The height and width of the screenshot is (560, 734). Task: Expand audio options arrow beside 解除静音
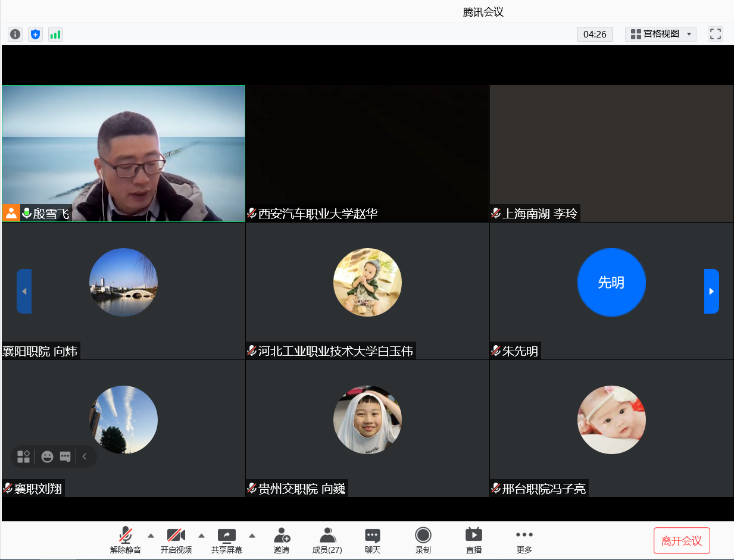151,535
